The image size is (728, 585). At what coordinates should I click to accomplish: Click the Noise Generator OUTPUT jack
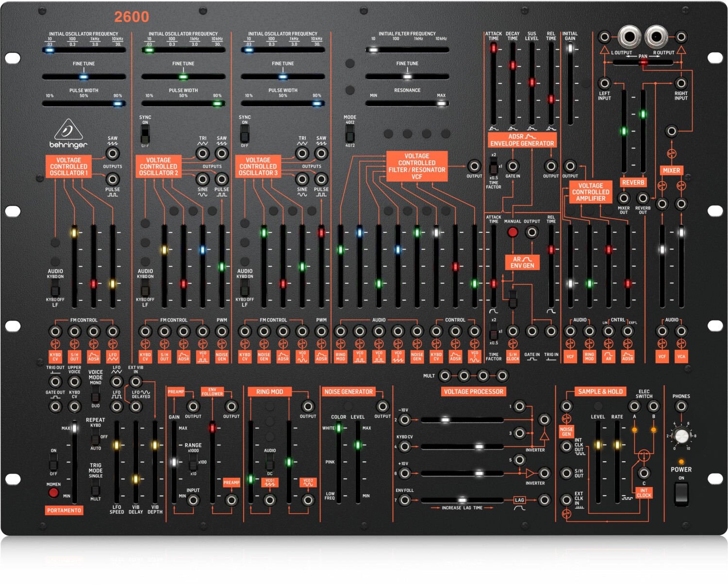(x=382, y=406)
